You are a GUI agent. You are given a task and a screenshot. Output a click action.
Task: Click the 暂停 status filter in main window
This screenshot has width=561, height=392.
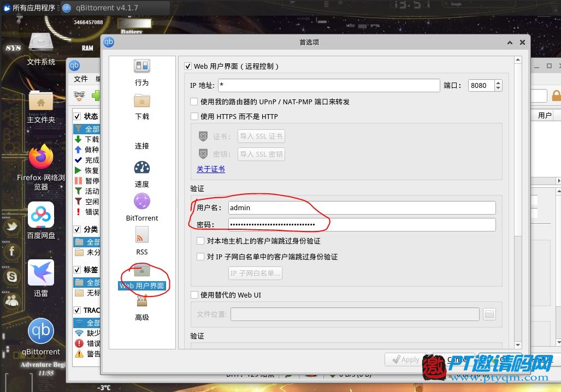[x=87, y=181]
